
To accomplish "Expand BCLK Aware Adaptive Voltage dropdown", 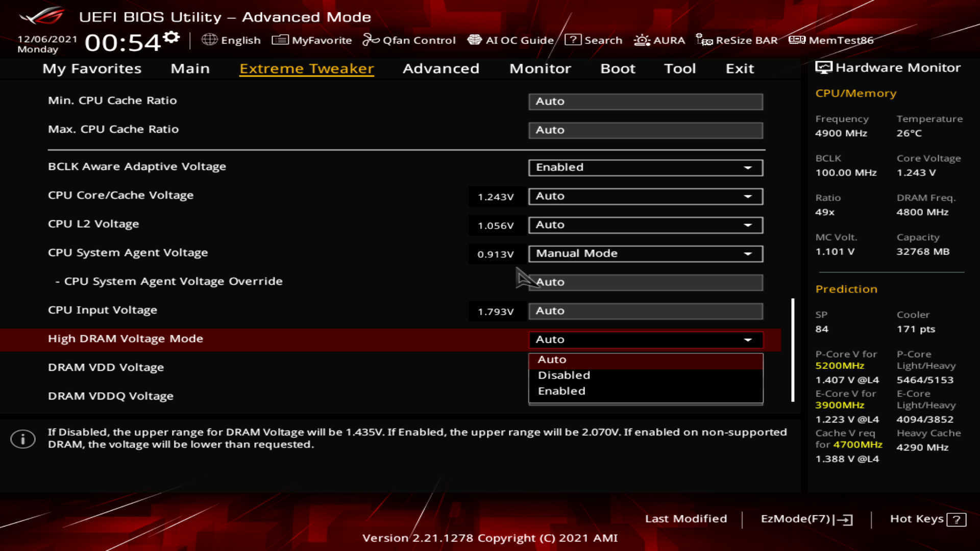I will pos(645,168).
